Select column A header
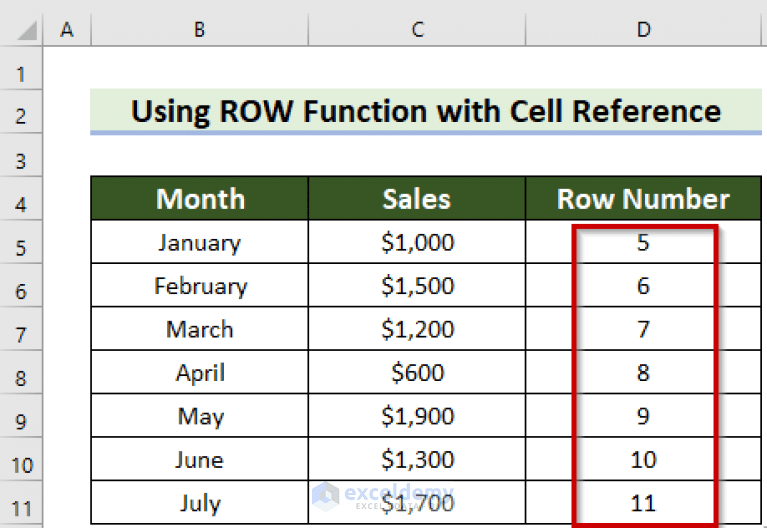The height and width of the screenshot is (528, 767). [x=67, y=30]
